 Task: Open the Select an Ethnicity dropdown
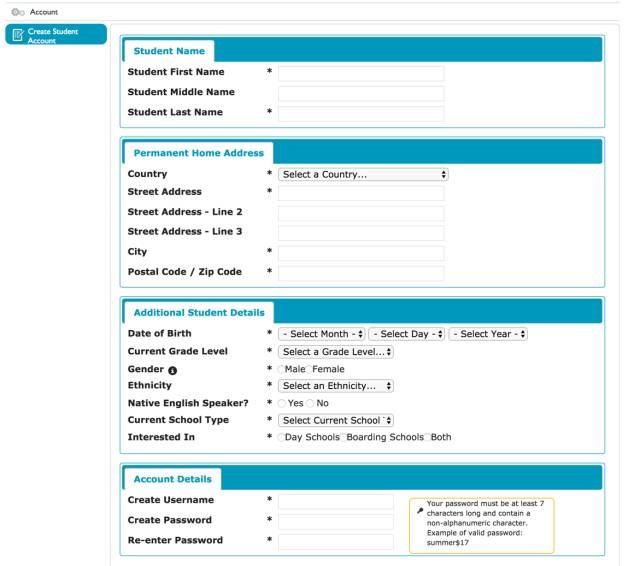(x=336, y=386)
